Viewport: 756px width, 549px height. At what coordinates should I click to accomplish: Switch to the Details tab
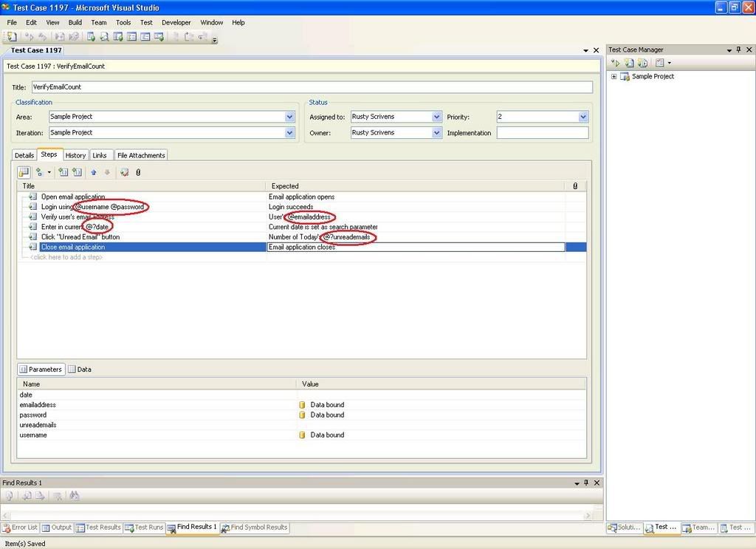pos(24,155)
